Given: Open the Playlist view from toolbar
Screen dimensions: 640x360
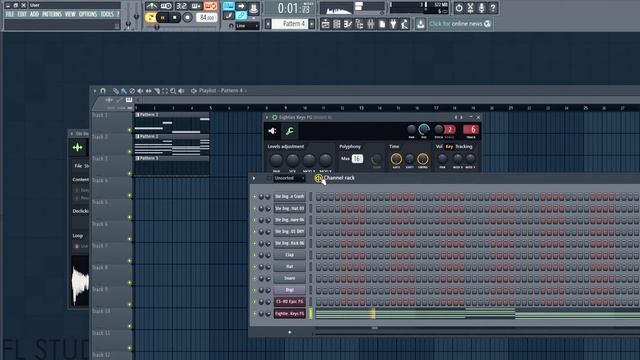Looking at the screenshot, I should (325, 24).
